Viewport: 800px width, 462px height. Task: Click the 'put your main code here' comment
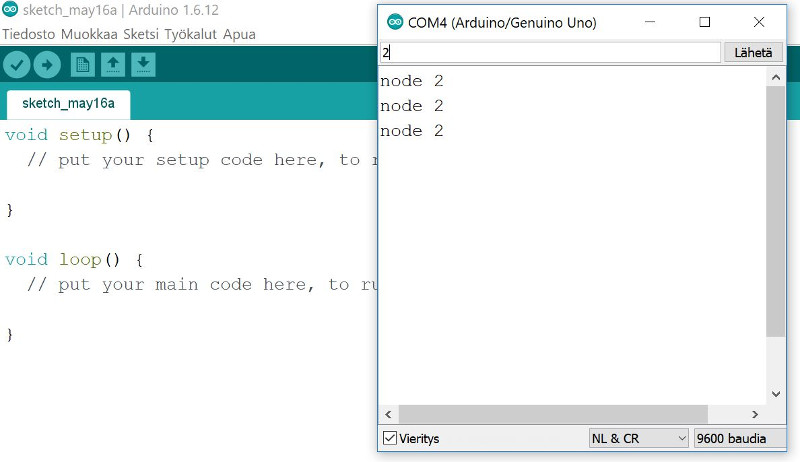point(202,285)
